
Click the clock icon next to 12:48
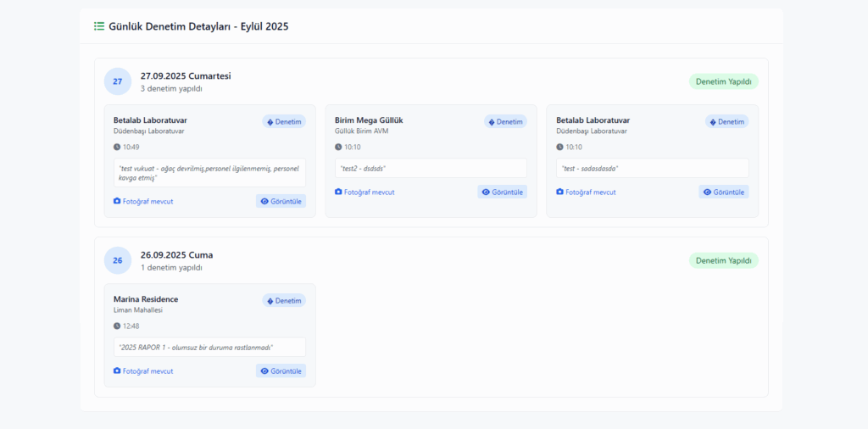coord(117,326)
